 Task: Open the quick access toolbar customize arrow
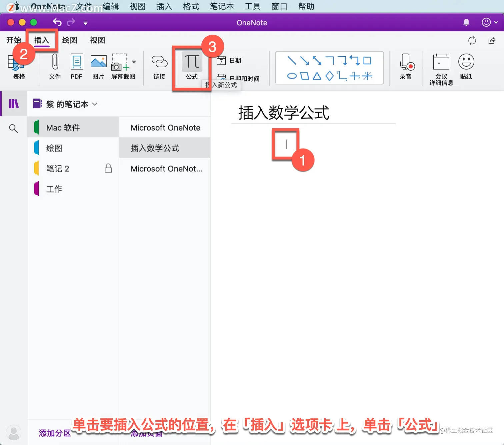(85, 23)
